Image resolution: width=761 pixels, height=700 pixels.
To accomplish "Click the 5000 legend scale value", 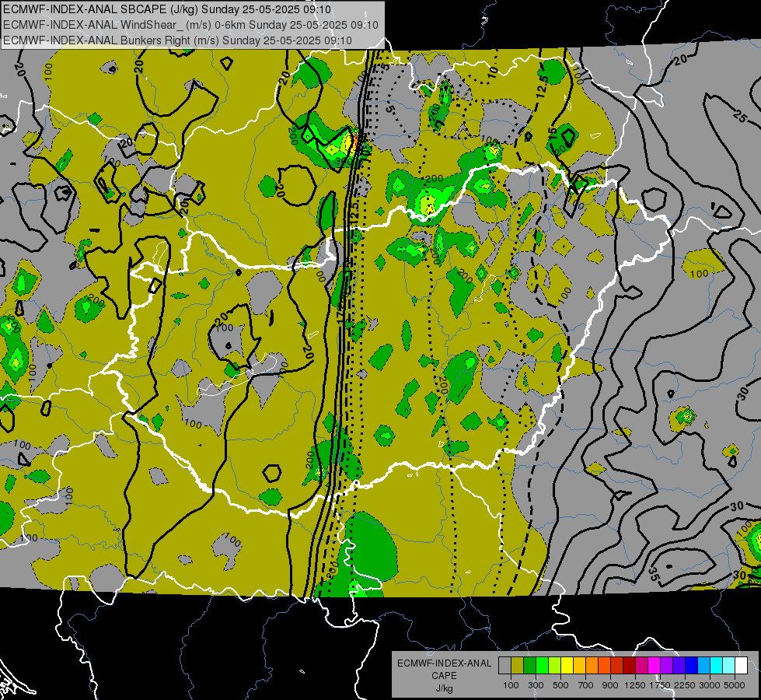I will tap(735, 685).
